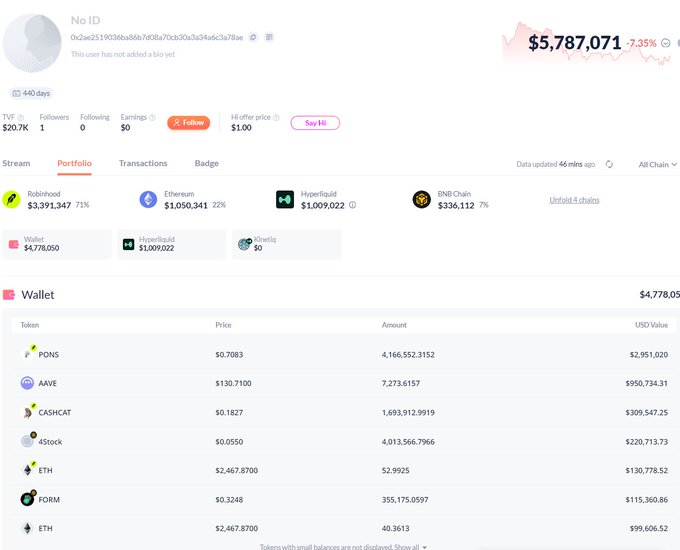
Task: Click the BNB Chain icon
Action: [x=422, y=200]
